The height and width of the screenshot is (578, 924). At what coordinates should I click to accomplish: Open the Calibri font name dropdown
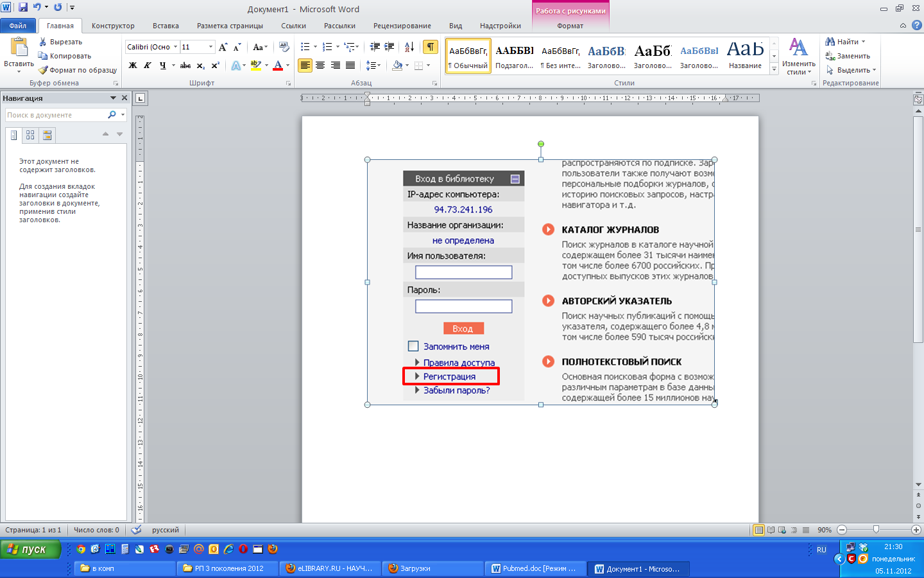click(175, 47)
